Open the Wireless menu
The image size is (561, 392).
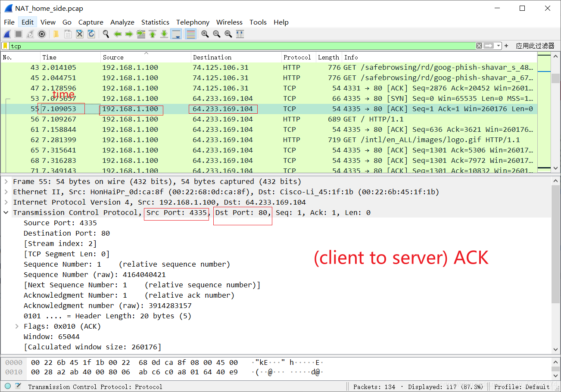tap(229, 22)
